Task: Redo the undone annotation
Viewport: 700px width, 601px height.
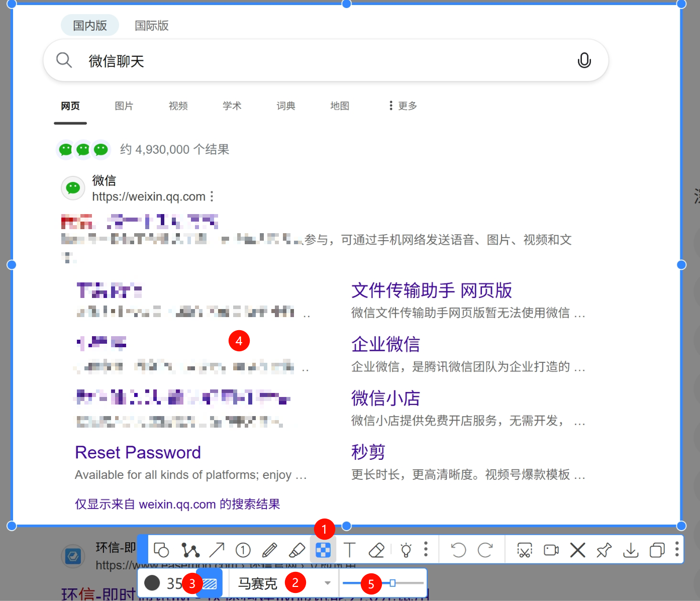Action: click(x=485, y=549)
